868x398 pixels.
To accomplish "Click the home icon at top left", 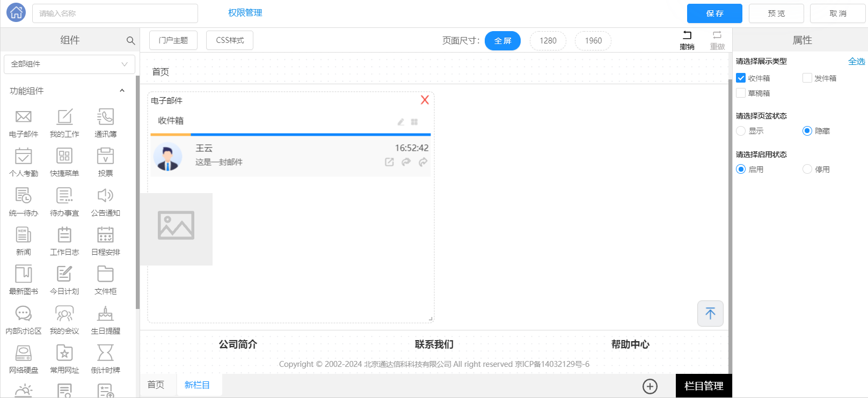I will (x=16, y=12).
